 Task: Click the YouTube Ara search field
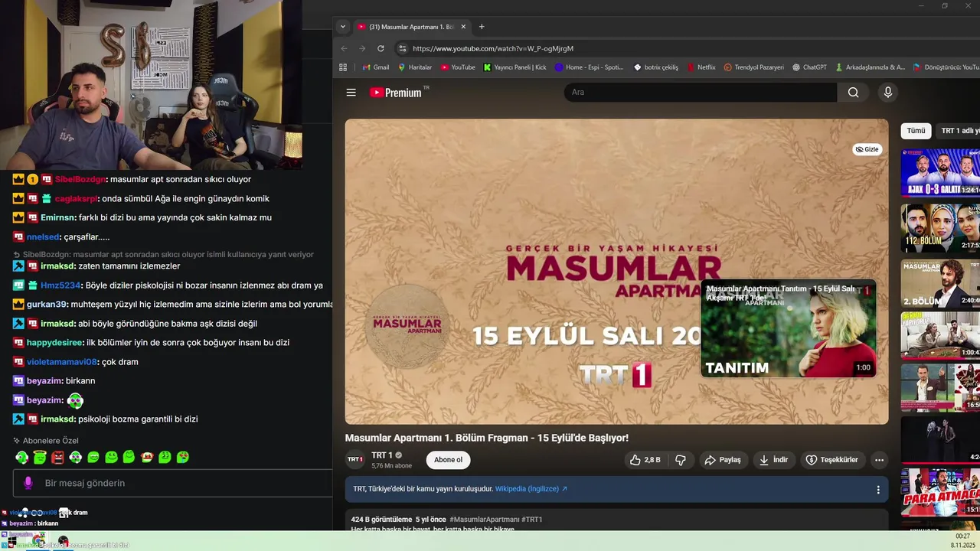701,93
